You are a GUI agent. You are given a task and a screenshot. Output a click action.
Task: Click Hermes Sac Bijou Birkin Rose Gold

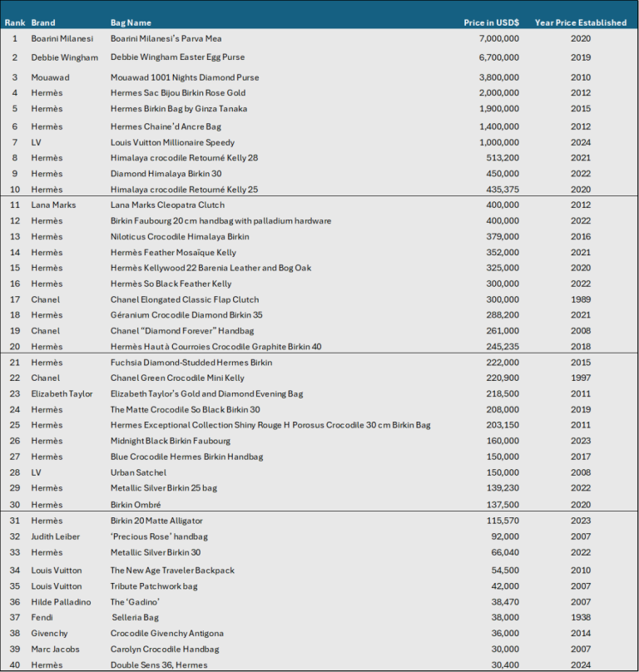(x=178, y=93)
